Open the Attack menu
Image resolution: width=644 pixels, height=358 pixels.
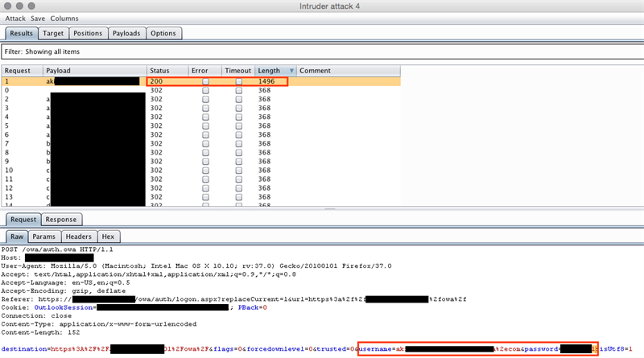16,18
